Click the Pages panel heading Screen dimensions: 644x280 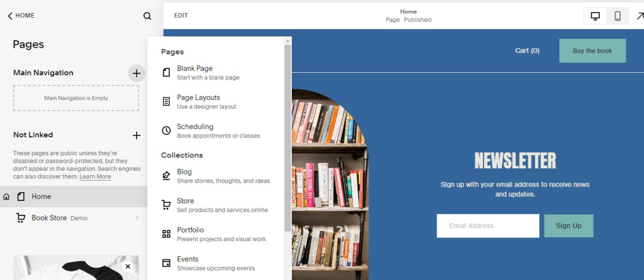point(28,45)
